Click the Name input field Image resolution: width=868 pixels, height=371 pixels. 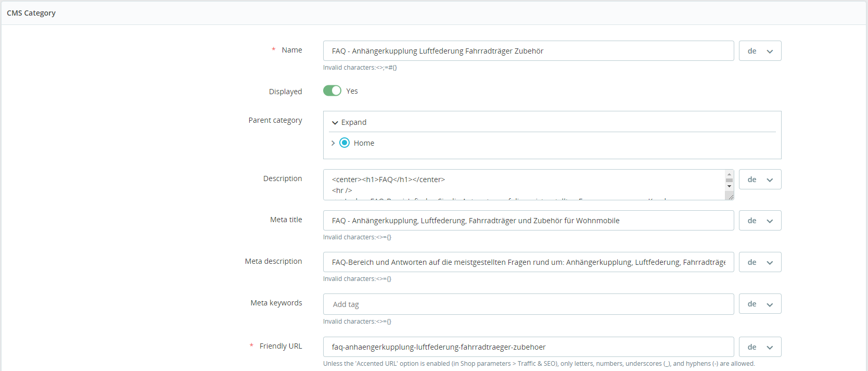point(528,51)
